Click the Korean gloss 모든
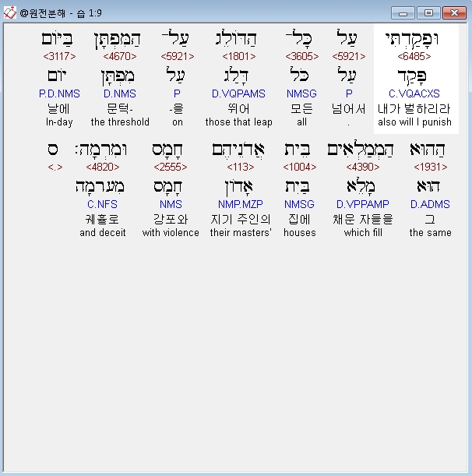Screen dimensions: 472x476 pyautogui.click(x=301, y=109)
